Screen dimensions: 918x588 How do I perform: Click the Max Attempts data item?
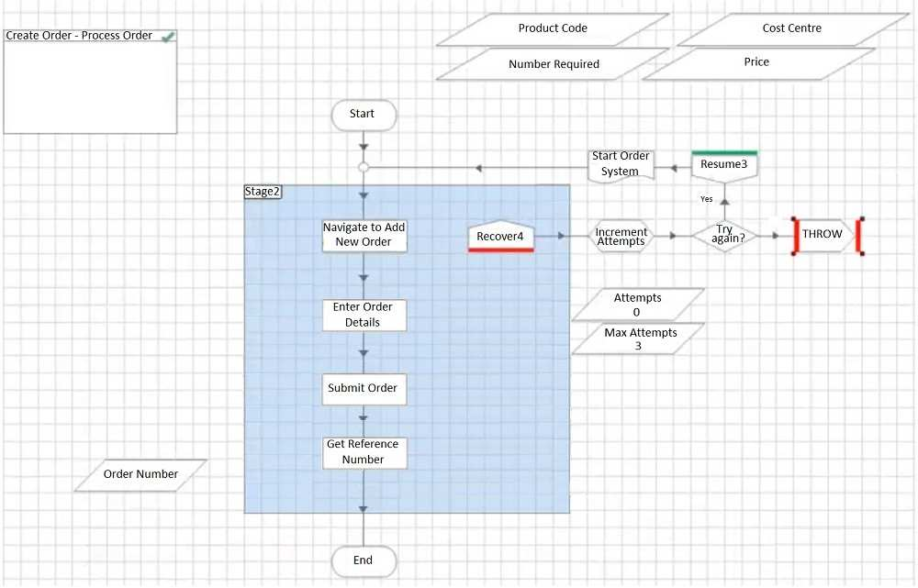pos(639,338)
